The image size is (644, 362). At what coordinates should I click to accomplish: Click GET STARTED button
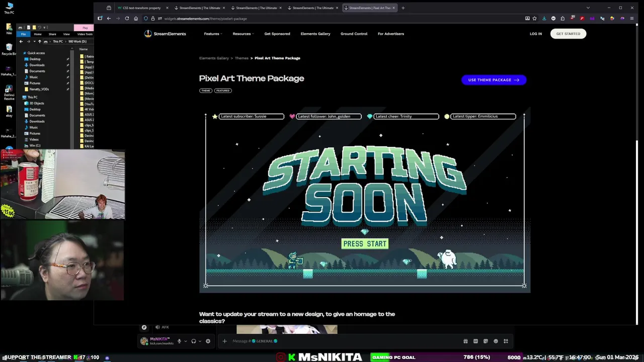pyautogui.click(x=568, y=34)
